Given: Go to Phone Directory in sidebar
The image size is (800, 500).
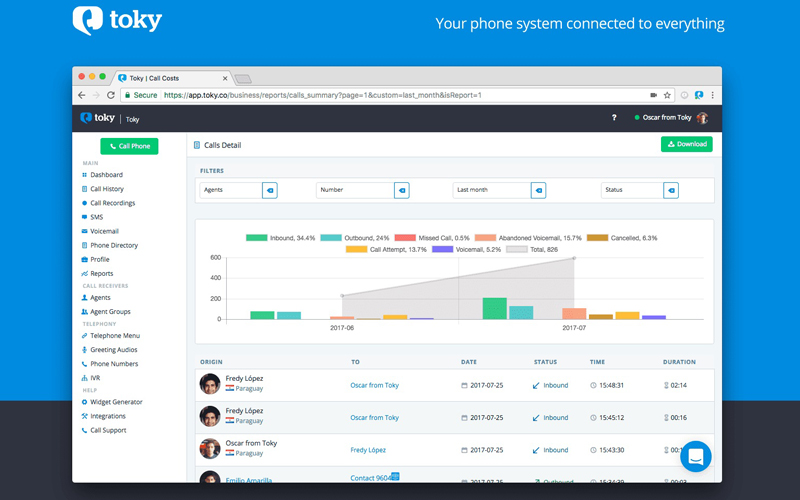Looking at the screenshot, I should tap(114, 245).
